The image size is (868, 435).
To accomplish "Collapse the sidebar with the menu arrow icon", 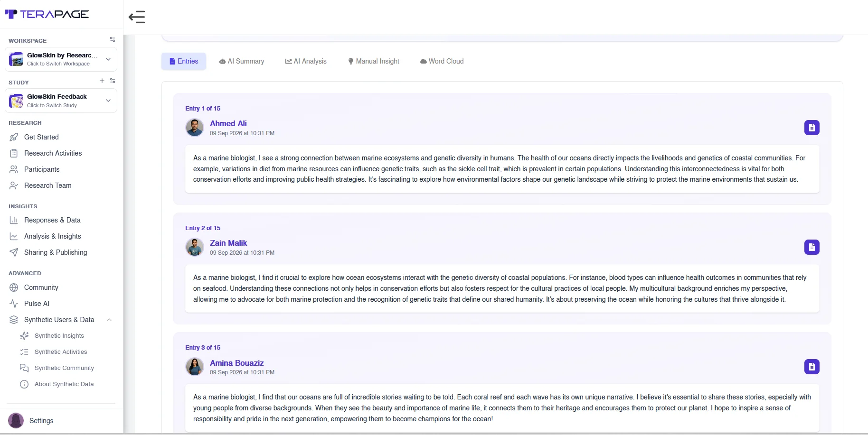I will point(137,17).
